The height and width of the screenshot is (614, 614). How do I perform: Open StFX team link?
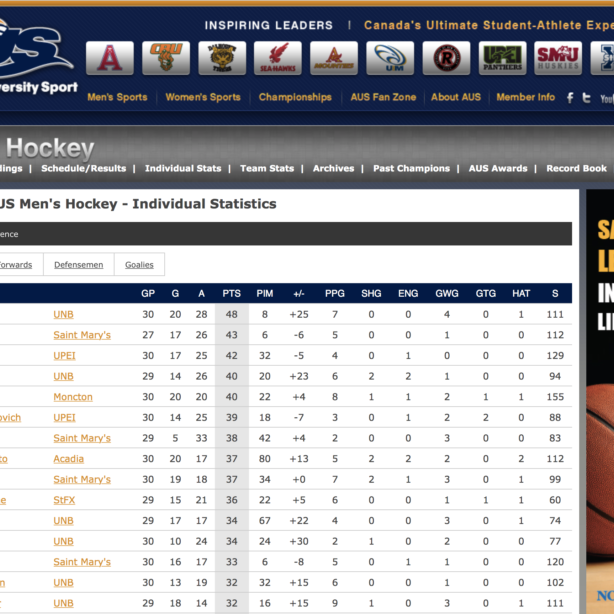pyautogui.click(x=64, y=500)
